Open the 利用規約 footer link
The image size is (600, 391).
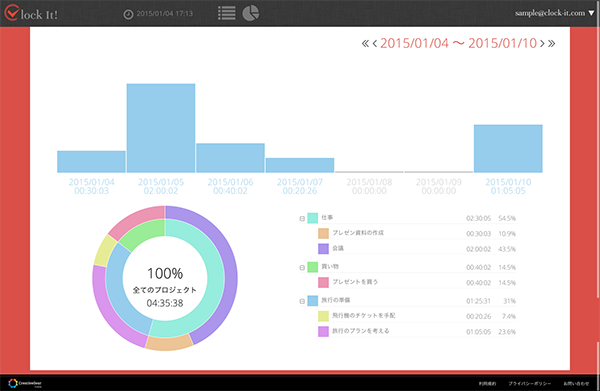(487, 383)
